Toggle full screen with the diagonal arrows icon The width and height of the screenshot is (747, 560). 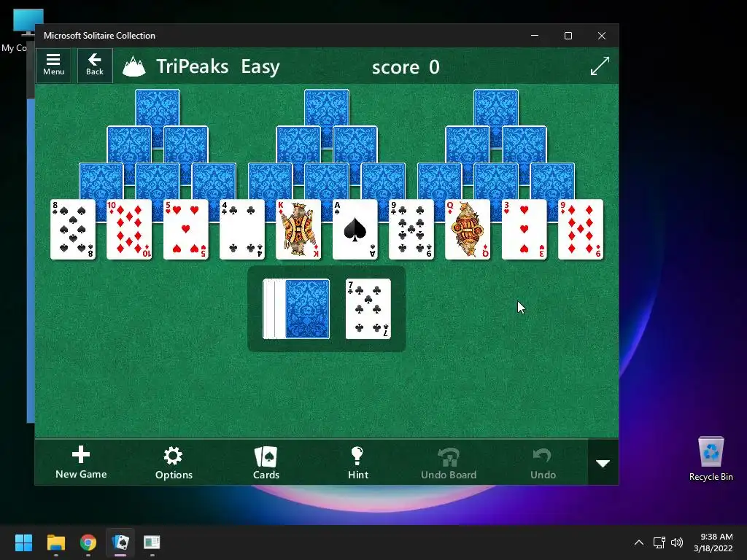tap(600, 66)
